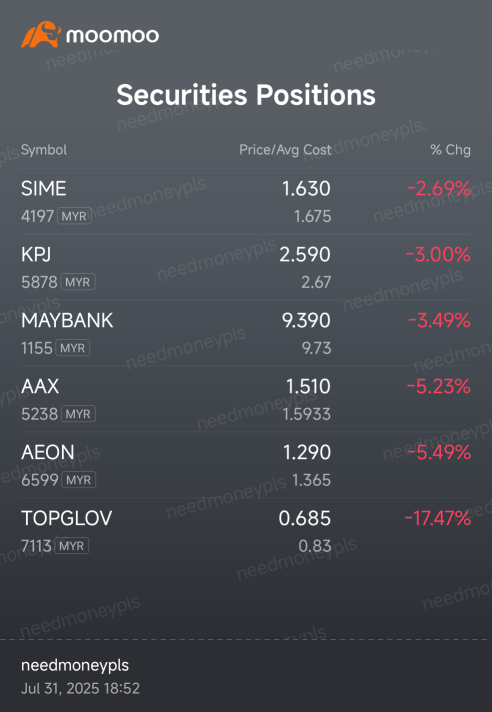Tap the MAYBANK symbol name
This screenshot has height=712, width=492.
point(67,321)
